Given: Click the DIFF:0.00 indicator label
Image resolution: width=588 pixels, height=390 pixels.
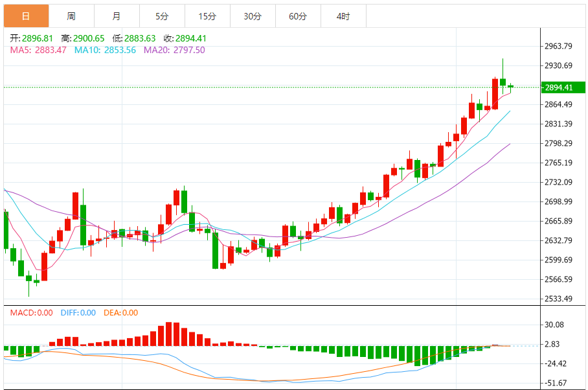Looking at the screenshot, I should (x=78, y=313).
